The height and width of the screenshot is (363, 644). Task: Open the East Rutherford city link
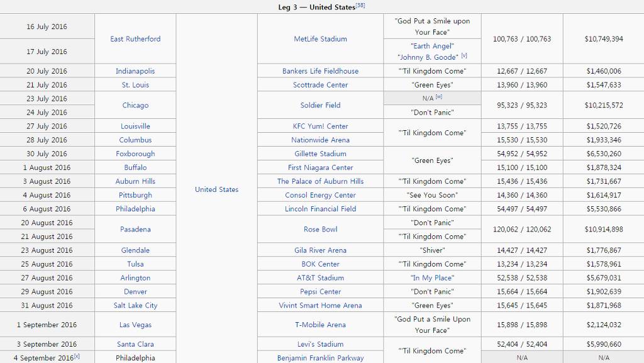point(135,39)
